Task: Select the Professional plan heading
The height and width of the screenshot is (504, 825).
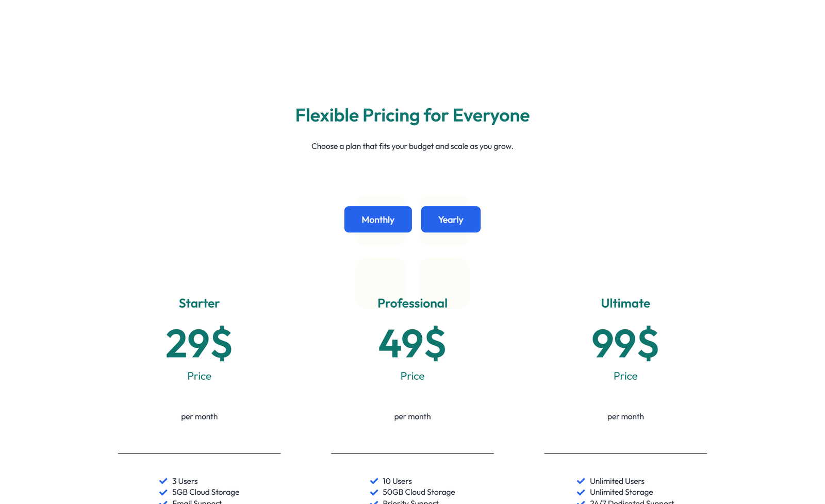Action: click(412, 303)
